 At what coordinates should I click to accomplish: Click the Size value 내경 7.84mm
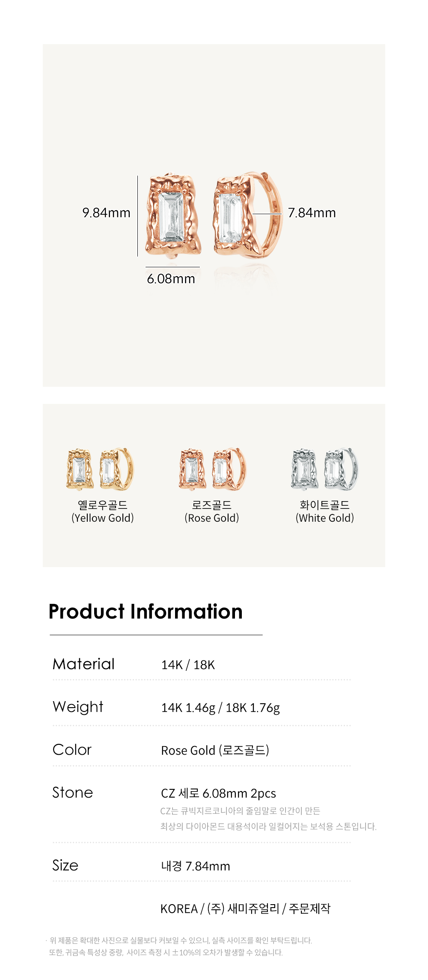[x=196, y=866]
